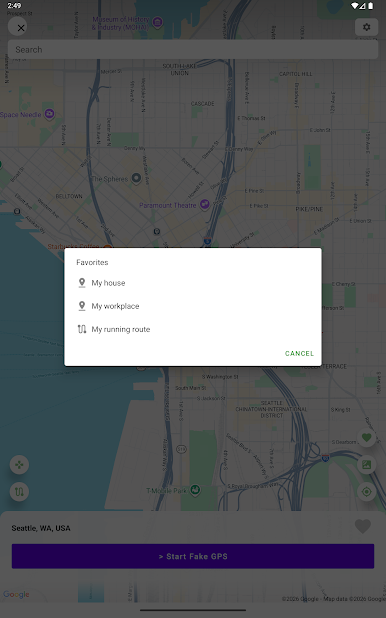Screen dimensions: 386x618
Task: Click the Wi-Fi status icon
Action: pos(354,6)
